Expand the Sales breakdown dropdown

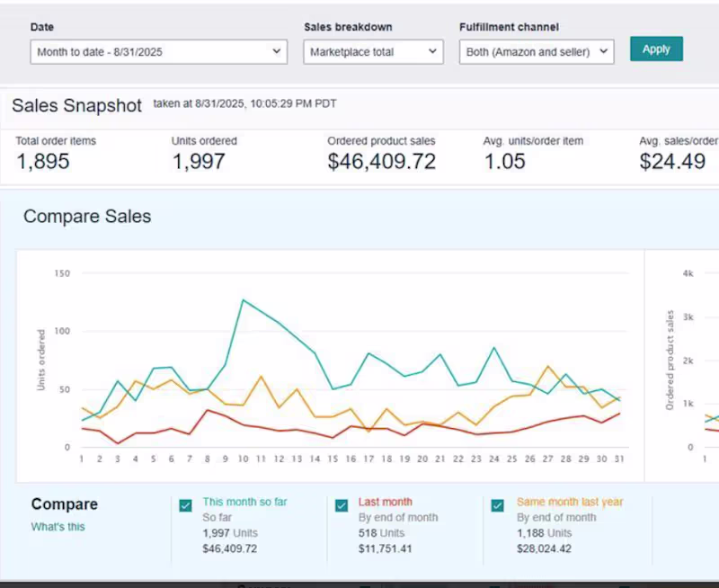[x=373, y=52]
